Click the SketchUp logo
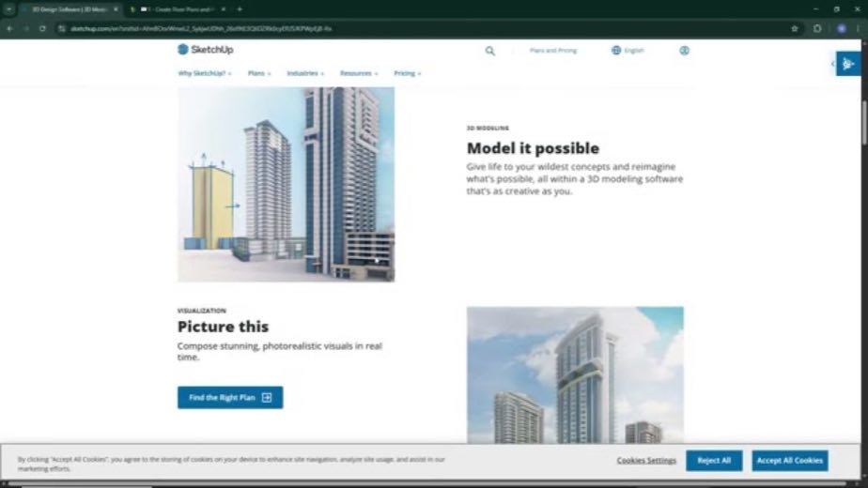Viewport: 868px width, 488px height. [x=206, y=50]
